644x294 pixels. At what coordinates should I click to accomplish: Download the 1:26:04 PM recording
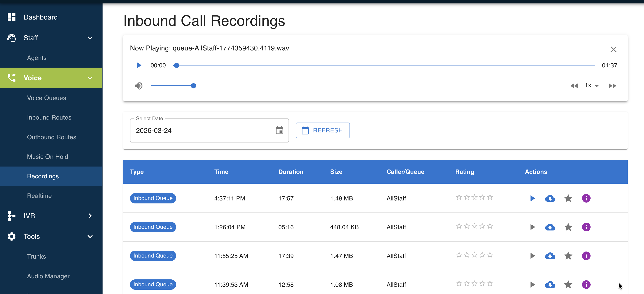tap(550, 227)
